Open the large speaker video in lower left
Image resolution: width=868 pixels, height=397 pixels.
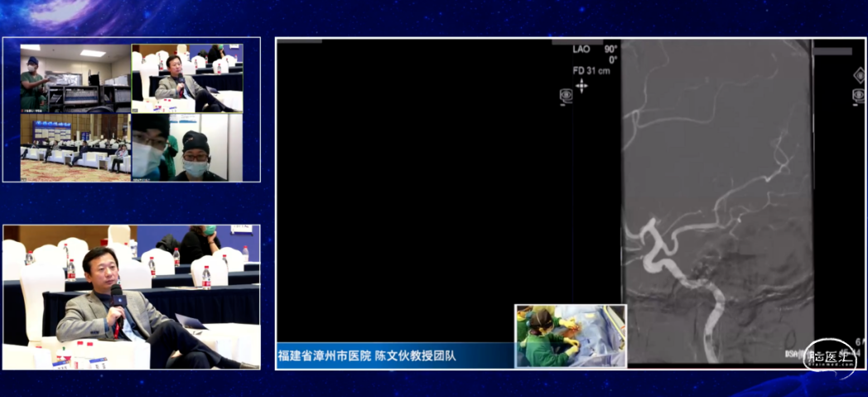coord(131,298)
